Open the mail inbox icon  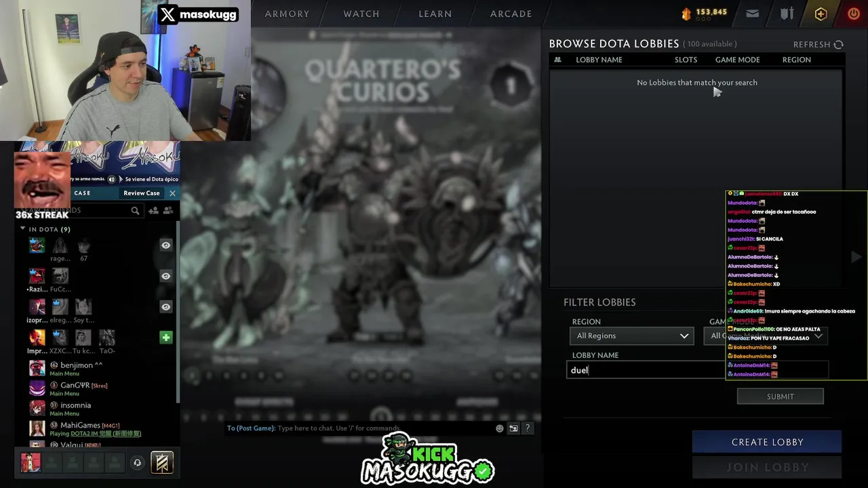[x=752, y=14]
